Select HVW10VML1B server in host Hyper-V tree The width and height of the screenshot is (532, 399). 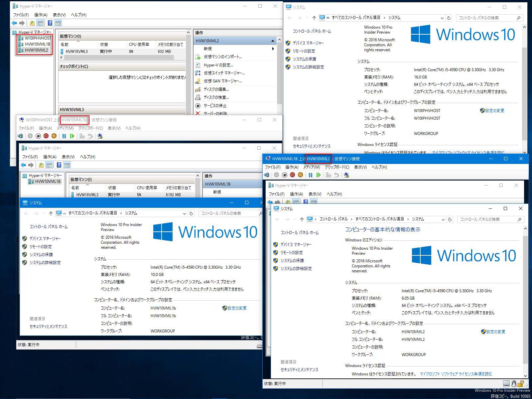coord(37,44)
